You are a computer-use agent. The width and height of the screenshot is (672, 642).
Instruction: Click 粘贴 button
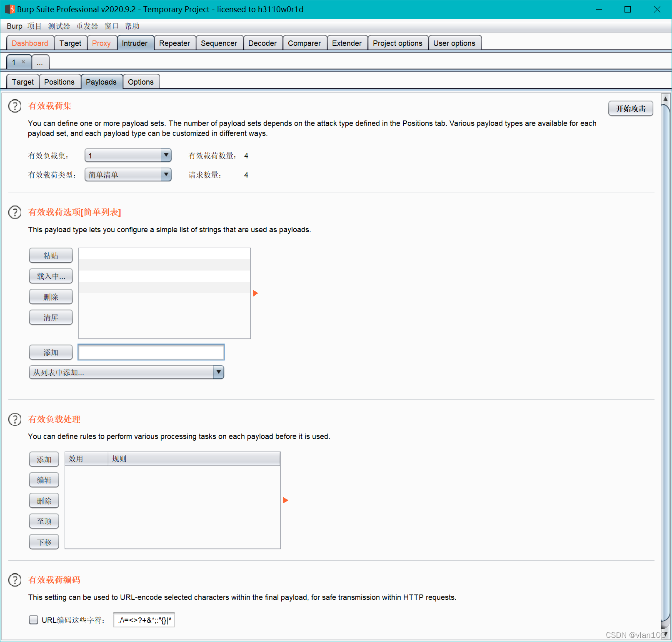point(51,256)
